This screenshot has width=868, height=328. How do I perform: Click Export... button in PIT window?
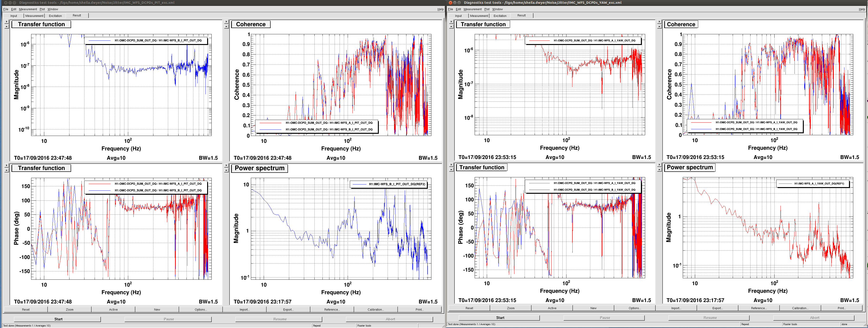[288, 309]
